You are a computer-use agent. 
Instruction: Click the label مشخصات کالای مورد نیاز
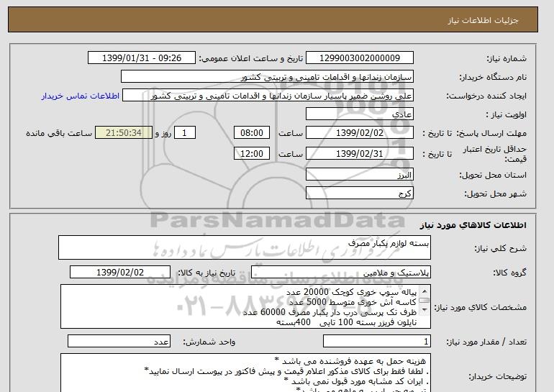click(480, 307)
